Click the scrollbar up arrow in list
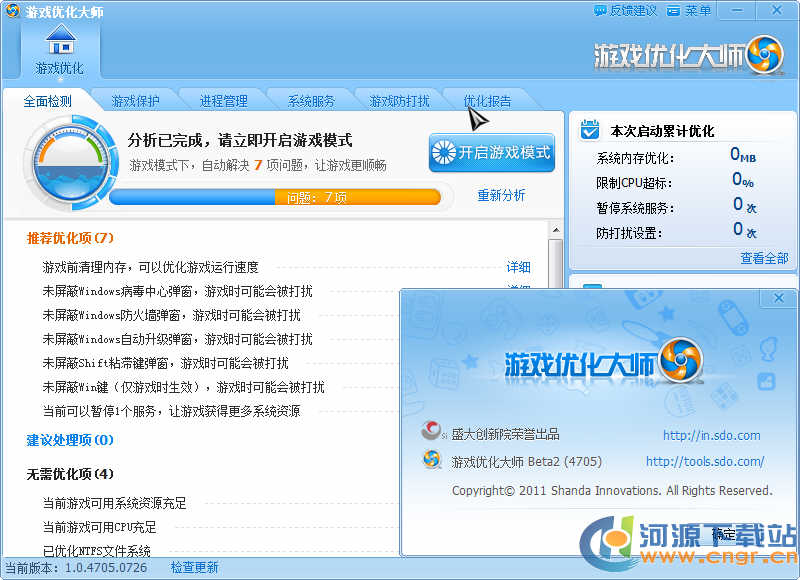800x580 pixels. coord(556,230)
